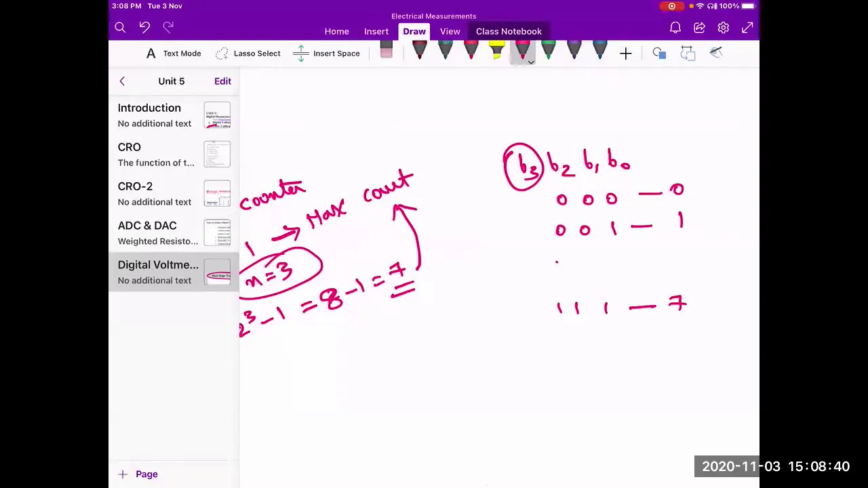Click the Electrical Measurements notebook title

tap(433, 16)
